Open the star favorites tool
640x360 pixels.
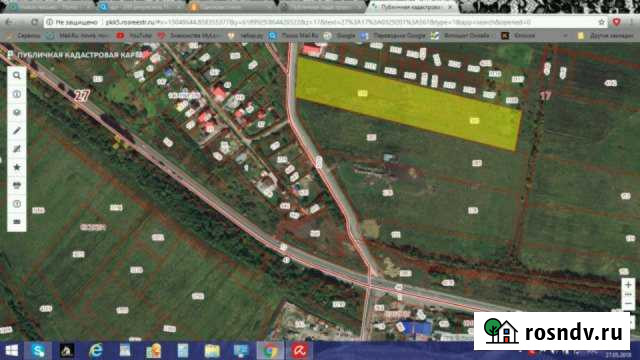click(x=17, y=167)
